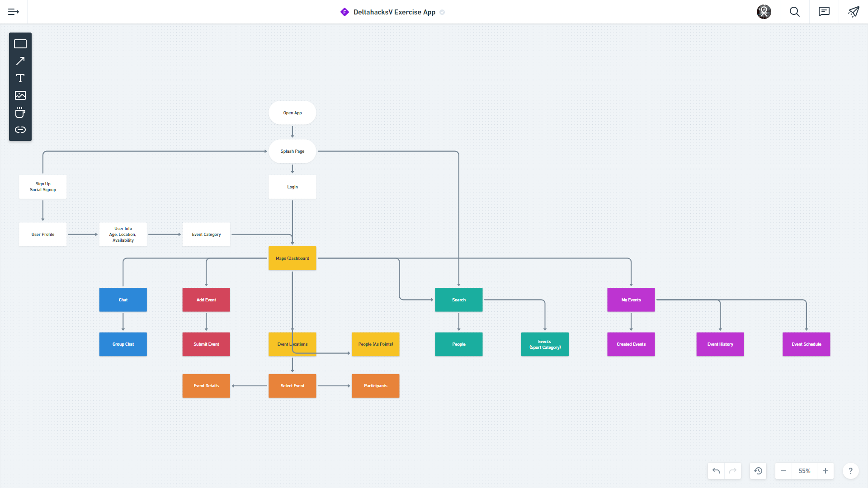The height and width of the screenshot is (488, 868).
Task: Select the Rectangle shape tool
Action: (x=20, y=44)
